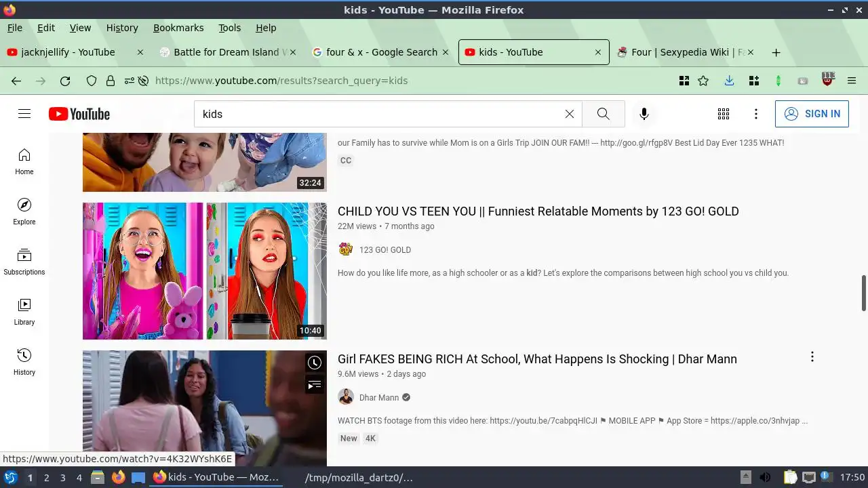This screenshot has width=868, height=488.
Task: Reload the current page
Action: [65, 81]
